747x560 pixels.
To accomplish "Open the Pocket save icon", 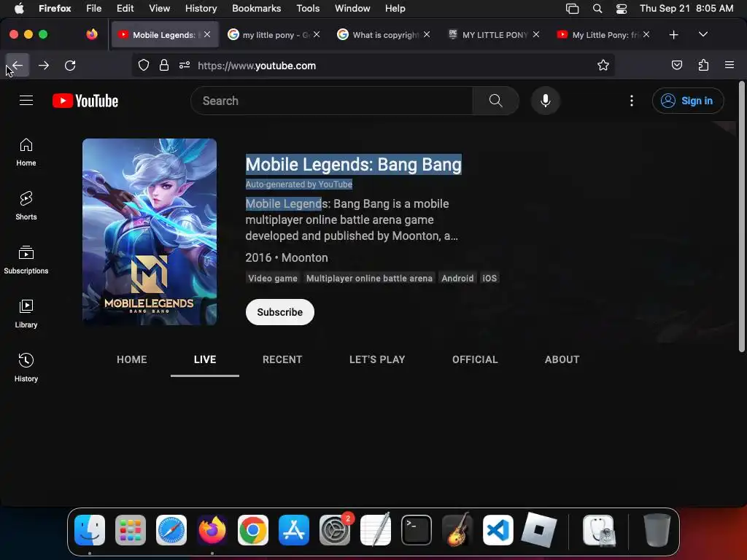I will click(x=676, y=65).
